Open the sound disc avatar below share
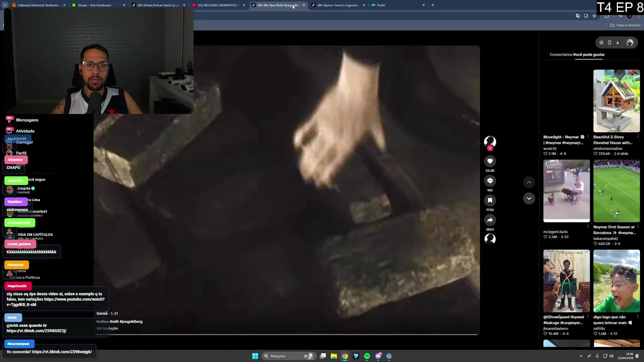The width and height of the screenshot is (644, 362). click(490, 239)
